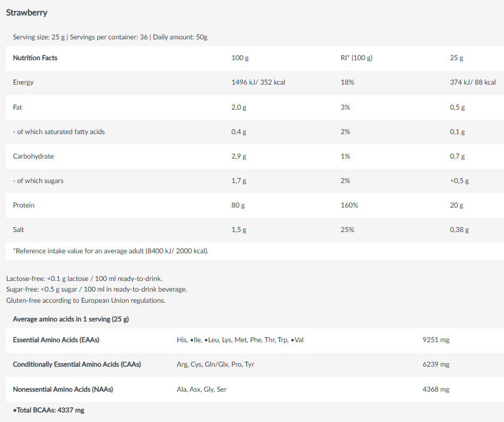Click the 1496 kJ/ 352 kcal value

(x=258, y=82)
